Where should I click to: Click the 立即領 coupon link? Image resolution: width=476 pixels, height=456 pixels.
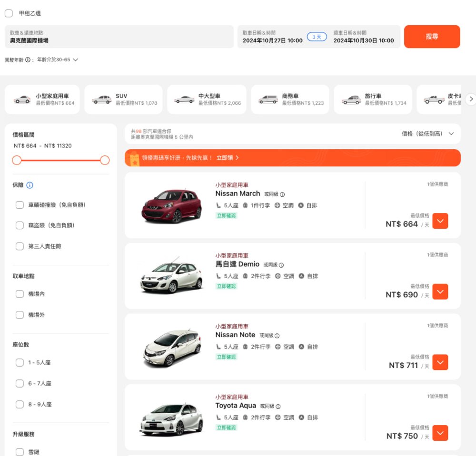click(x=228, y=157)
